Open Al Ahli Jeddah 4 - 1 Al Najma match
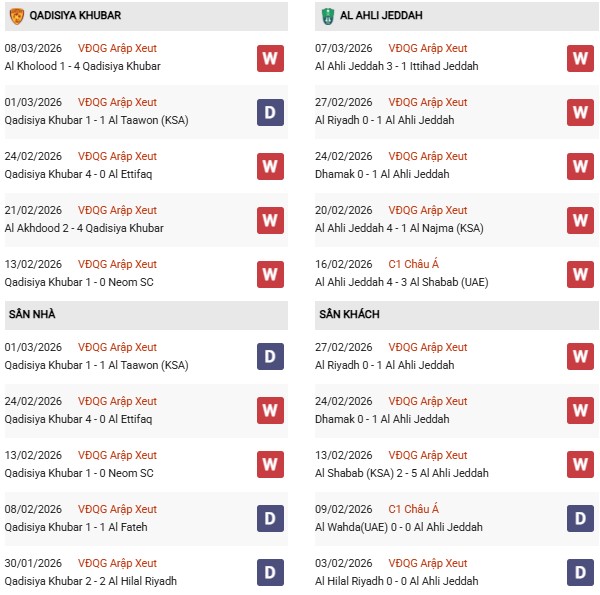Viewport: 600px width, 595px height. (399, 228)
